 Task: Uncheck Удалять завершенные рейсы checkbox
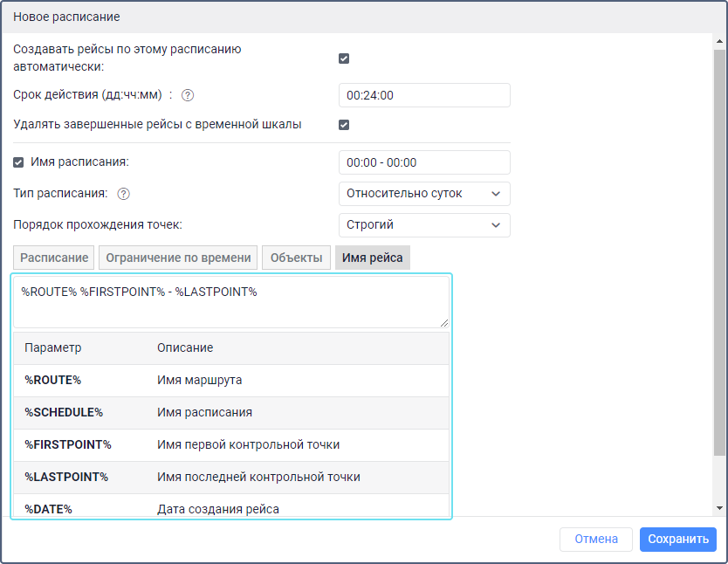pyautogui.click(x=344, y=125)
